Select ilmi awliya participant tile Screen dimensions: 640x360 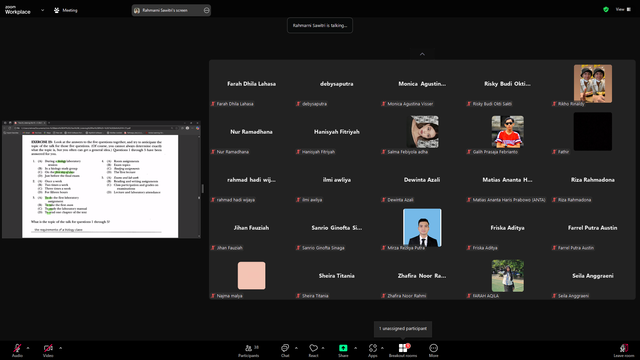(337, 180)
